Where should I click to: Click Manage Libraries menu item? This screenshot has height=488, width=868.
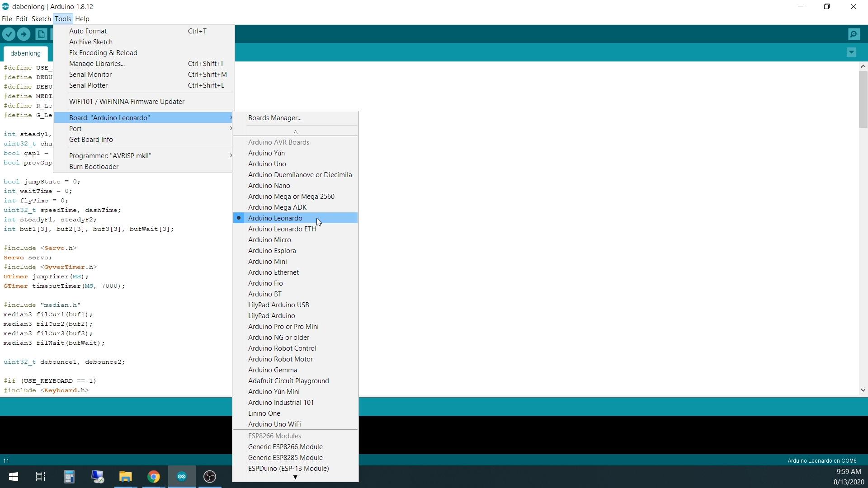pos(97,63)
